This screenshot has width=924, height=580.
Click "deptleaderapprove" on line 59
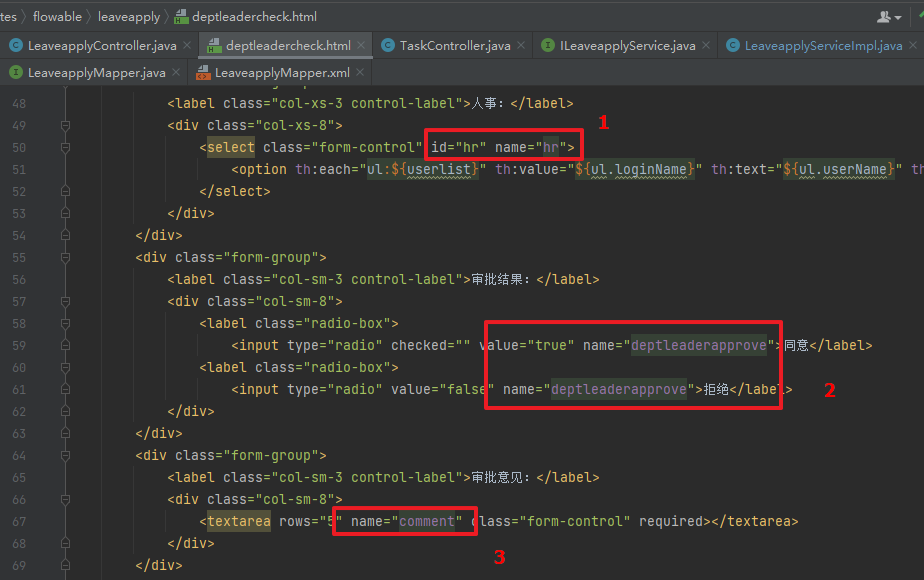[x=699, y=345]
